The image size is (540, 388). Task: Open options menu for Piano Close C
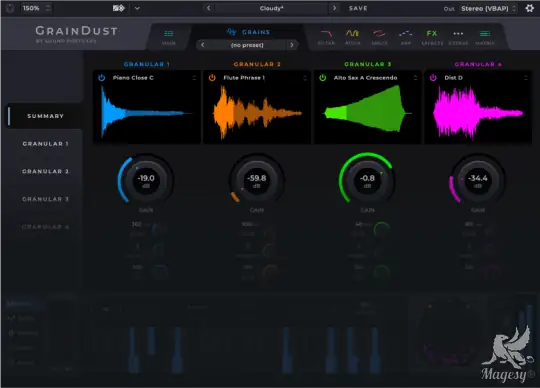click(195, 78)
